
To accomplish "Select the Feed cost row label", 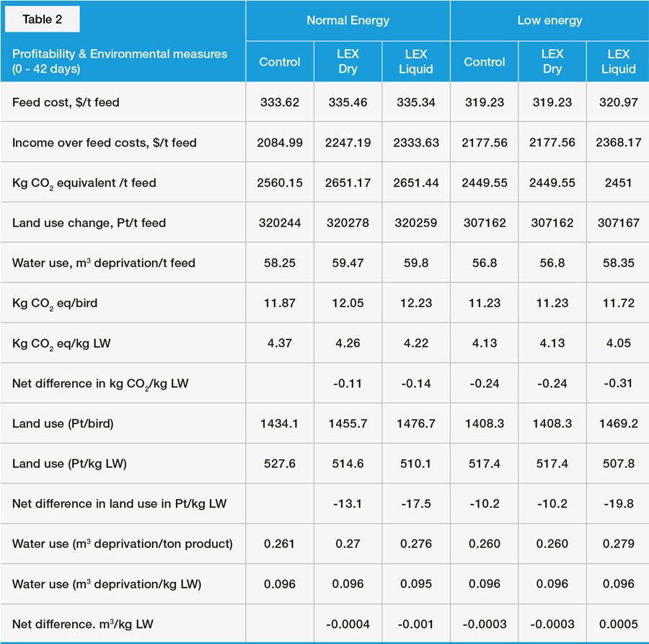I will 66,102.
